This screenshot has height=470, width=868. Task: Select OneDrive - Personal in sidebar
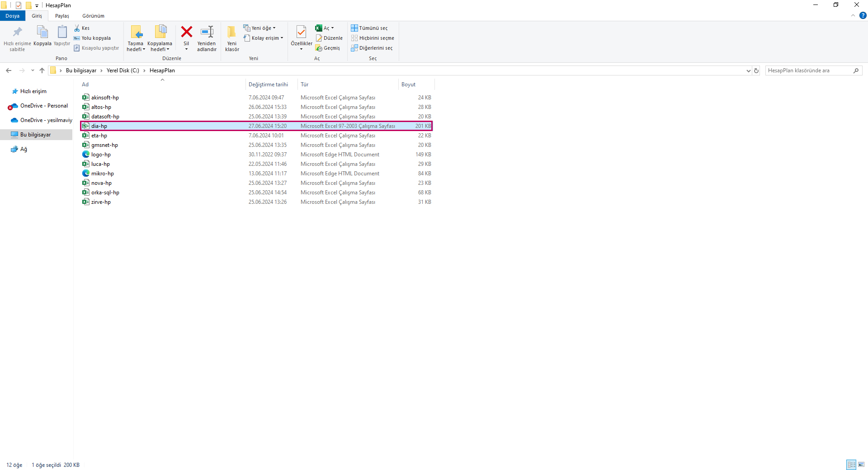[44, 106]
